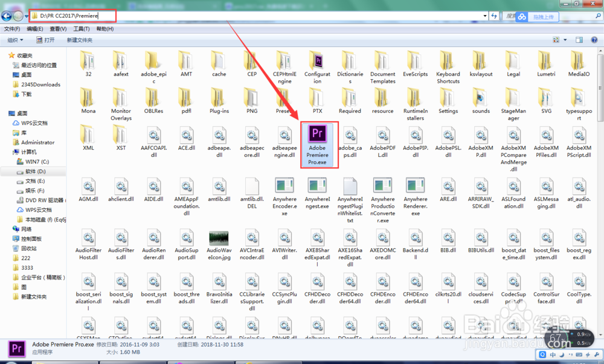Select the AnywhereEncoder.exe file
This screenshot has height=364, width=604.
pyautogui.click(x=284, y=197)
